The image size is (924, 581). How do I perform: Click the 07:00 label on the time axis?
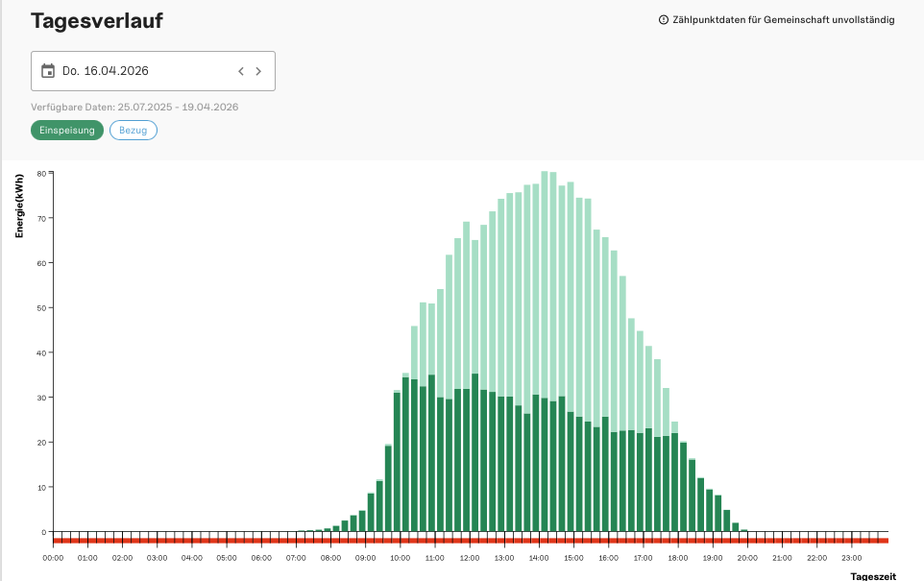(x=296, y=558)
